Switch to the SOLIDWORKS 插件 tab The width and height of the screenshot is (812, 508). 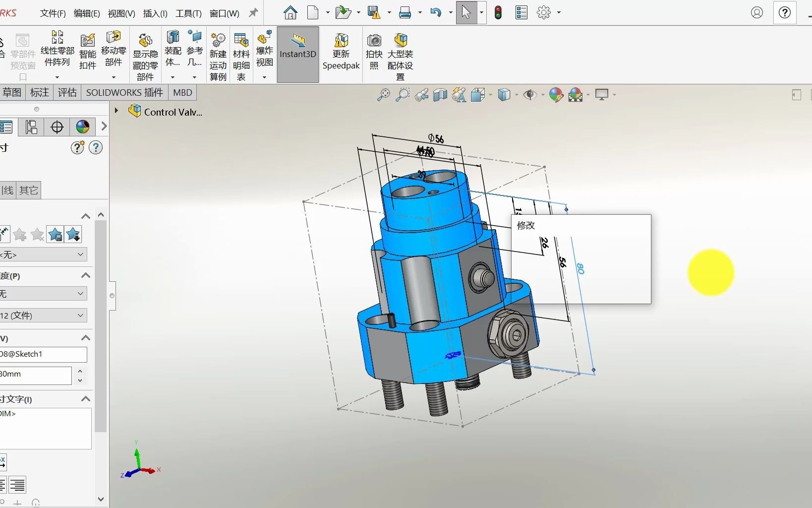[124, 92]
